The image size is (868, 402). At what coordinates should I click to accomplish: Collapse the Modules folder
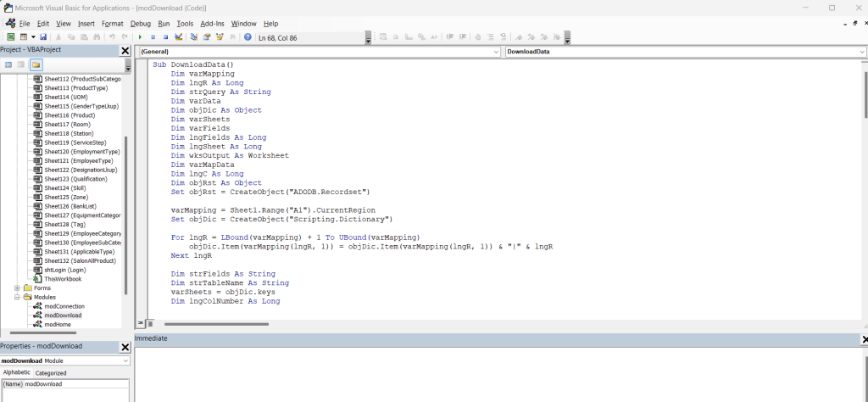(17, 297)
